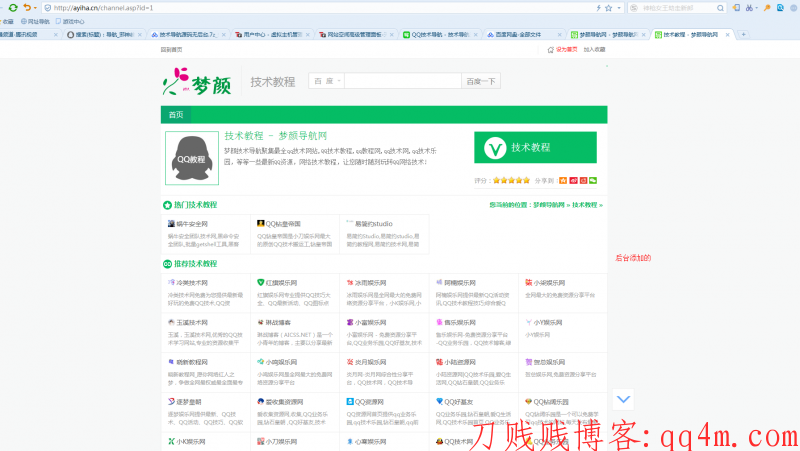800x451 pixels.
Task: Click the 逐梦皇朝 site icon
Action: coord(171,402)
